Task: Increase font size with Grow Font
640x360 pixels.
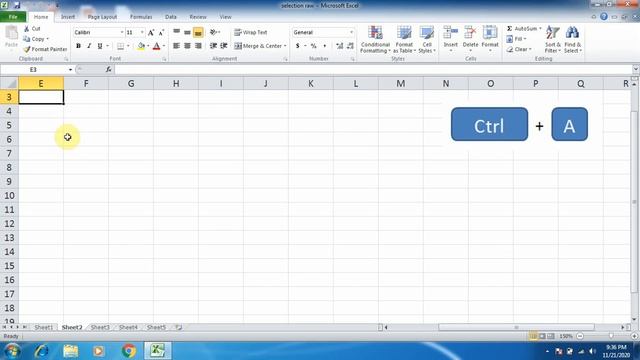Action: click(x=151, y=32)
